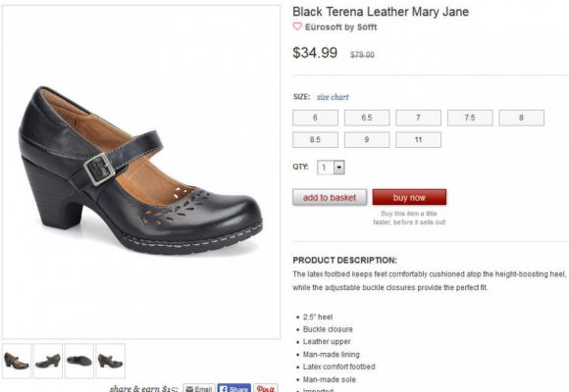Select size 9 box
This screenshot has width=569, height=392.
coord(367,140)
